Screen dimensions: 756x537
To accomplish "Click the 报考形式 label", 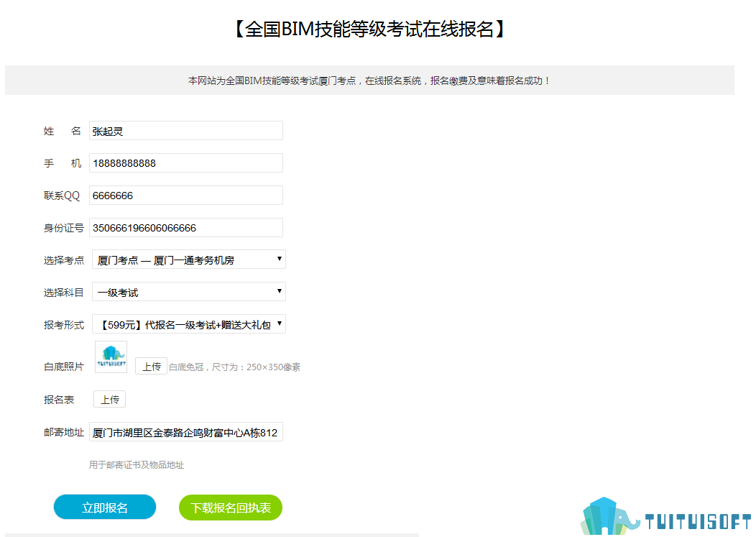I will point(64,325).
